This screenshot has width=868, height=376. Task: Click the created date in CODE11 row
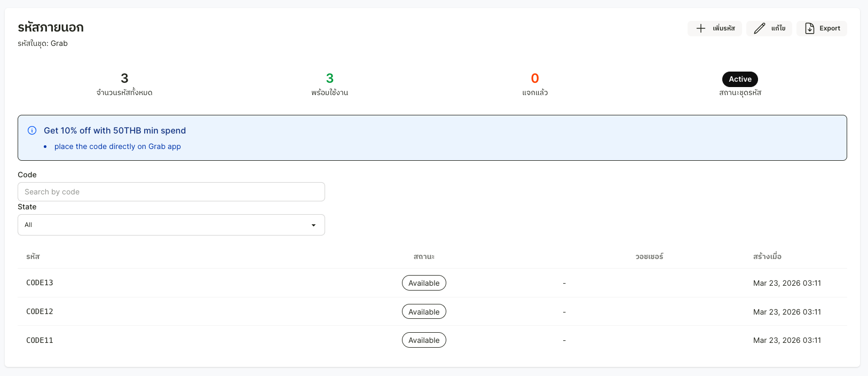click(787, 340)
